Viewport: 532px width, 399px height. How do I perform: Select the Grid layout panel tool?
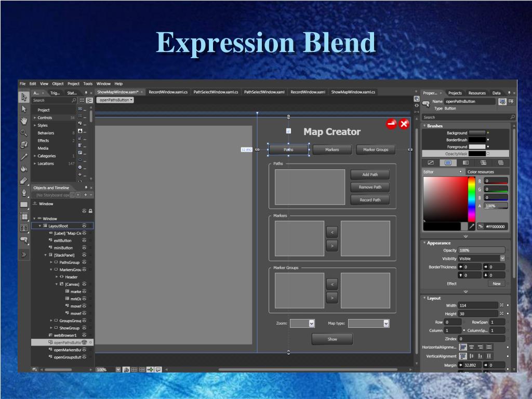(x=24, y=217)
